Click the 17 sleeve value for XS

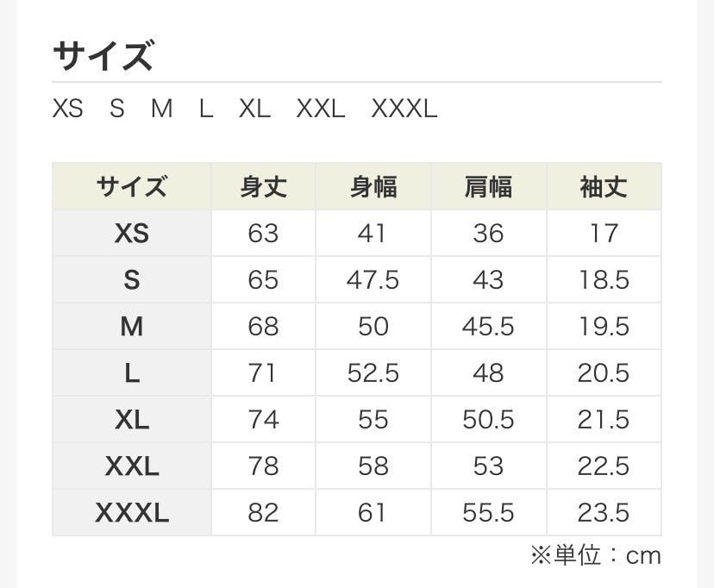click(x=604, y=233)
